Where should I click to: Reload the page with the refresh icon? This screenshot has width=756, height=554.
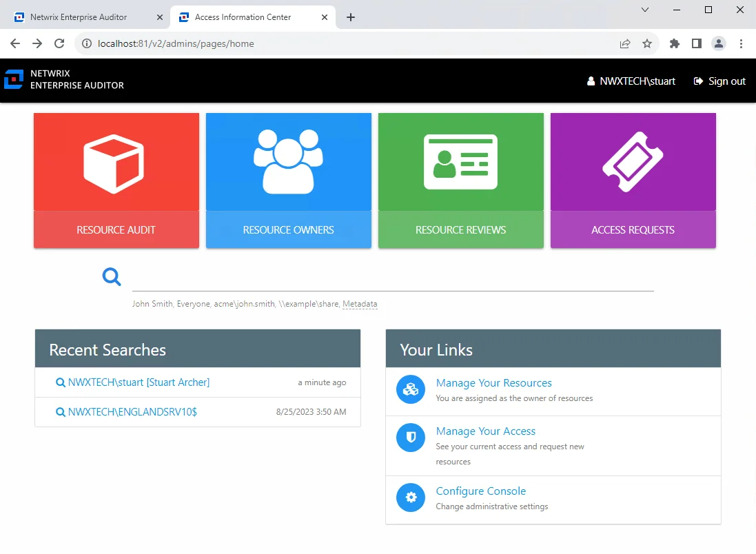(x=59, y=43)
